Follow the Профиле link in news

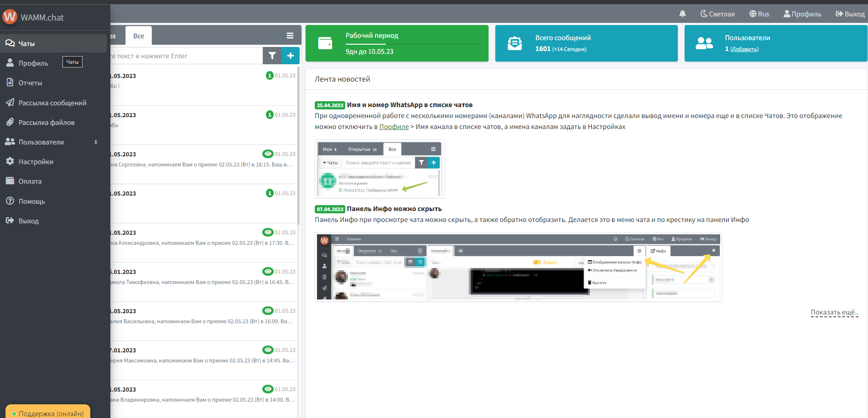pyautogui.click(x=394, y=127)
